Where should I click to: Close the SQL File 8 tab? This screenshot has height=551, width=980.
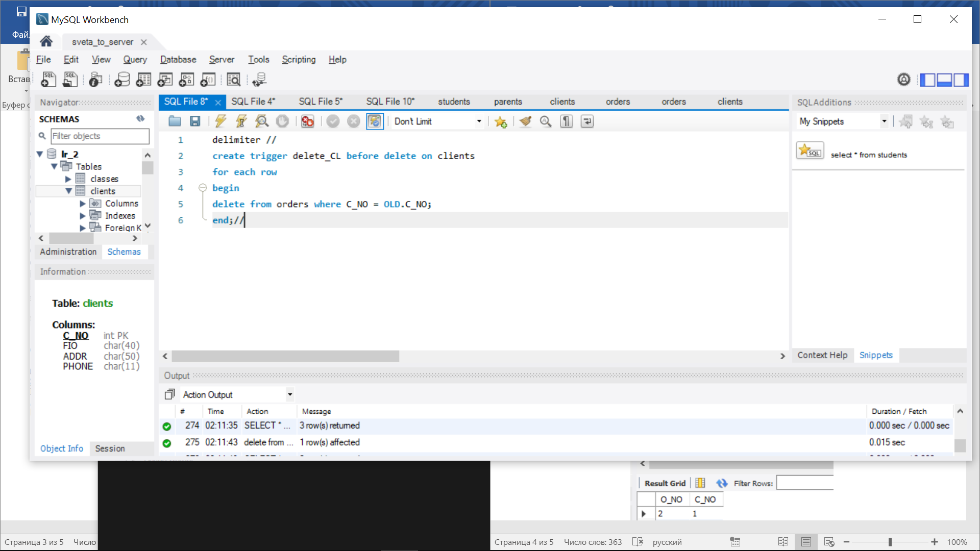pyautogui.click(x=218, y=102)
